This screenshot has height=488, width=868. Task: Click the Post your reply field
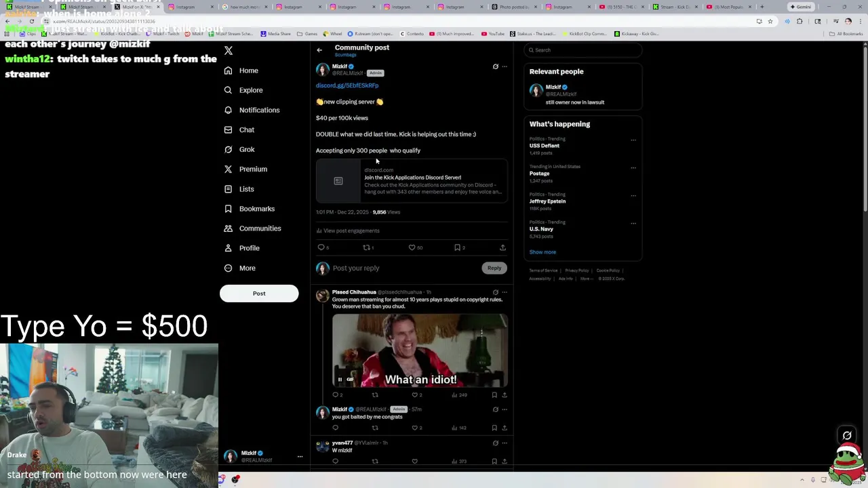point(404,268)
